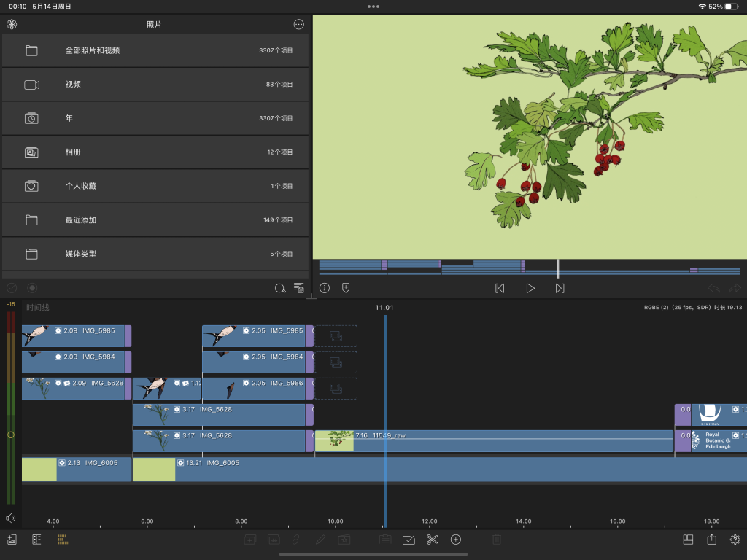The width and height of the screenshot is (747, 560).
Task: Open the Photos source picker flower icon
Action: coord(12,24)
